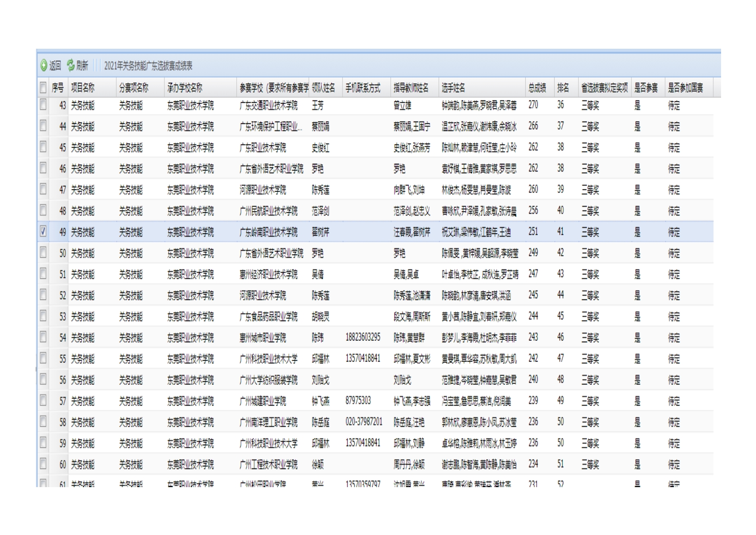Check the checkbox for row 43

point(43,105)
